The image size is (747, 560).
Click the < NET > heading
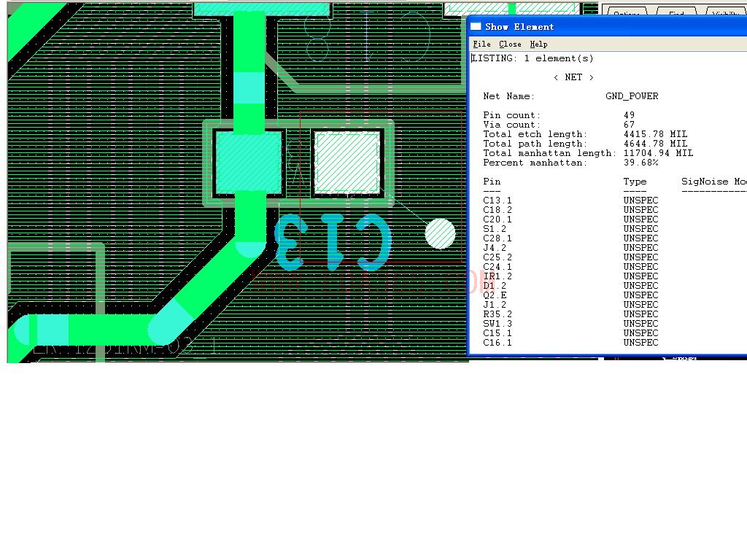click(573, 77)
